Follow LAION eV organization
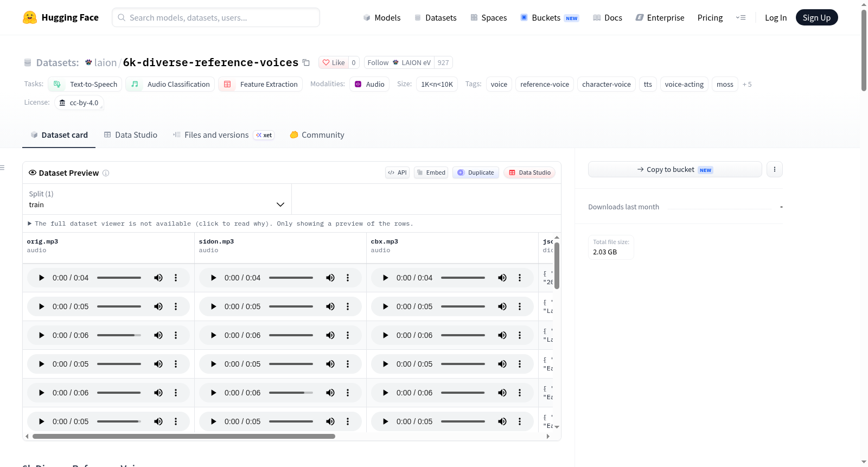Image resolution: width=868 pixels, height=467 pixels. tap(399, 62)
